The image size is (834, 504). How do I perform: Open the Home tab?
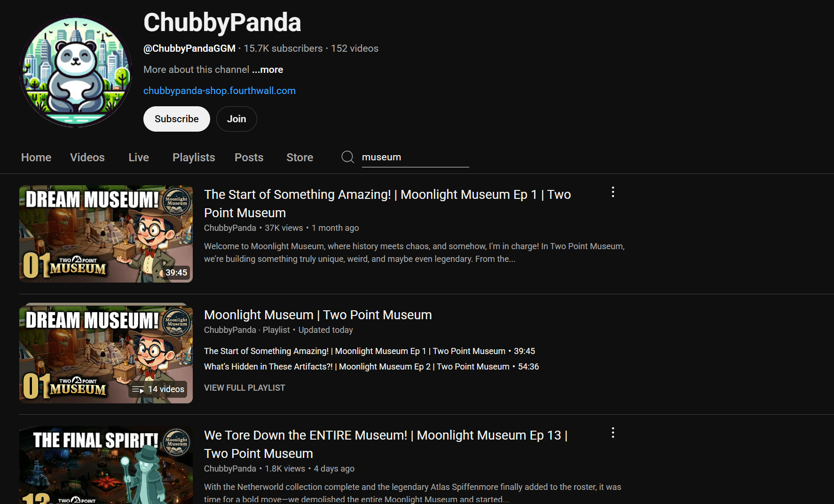coord(36,157)
